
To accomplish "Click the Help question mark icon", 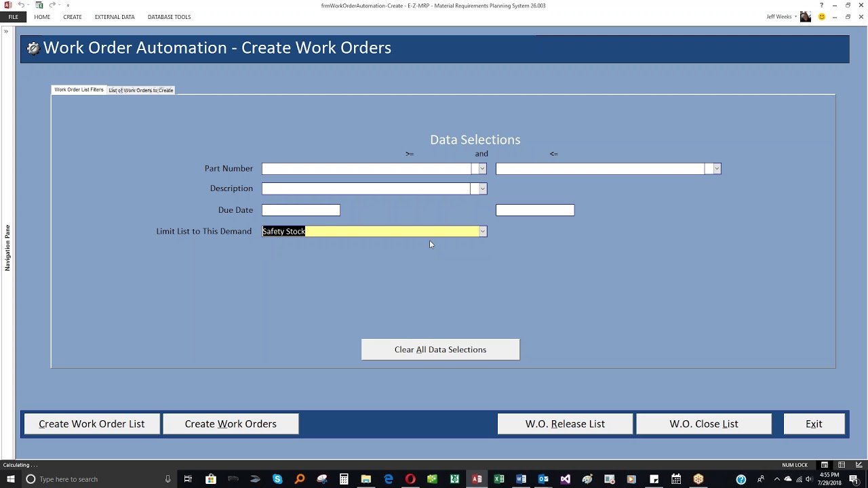I will pos(821,5).
